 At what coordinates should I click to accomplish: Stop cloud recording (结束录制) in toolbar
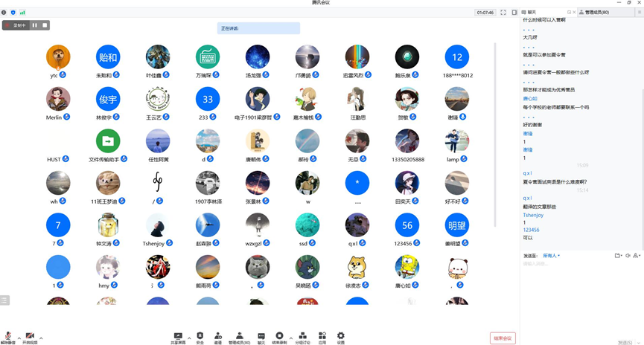[279, 337]
